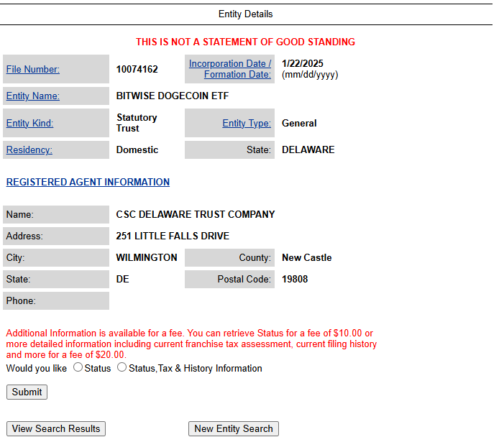The image size is (504, 437).
Task: Click the New Castle county value
Action: (x=307, y=257)
